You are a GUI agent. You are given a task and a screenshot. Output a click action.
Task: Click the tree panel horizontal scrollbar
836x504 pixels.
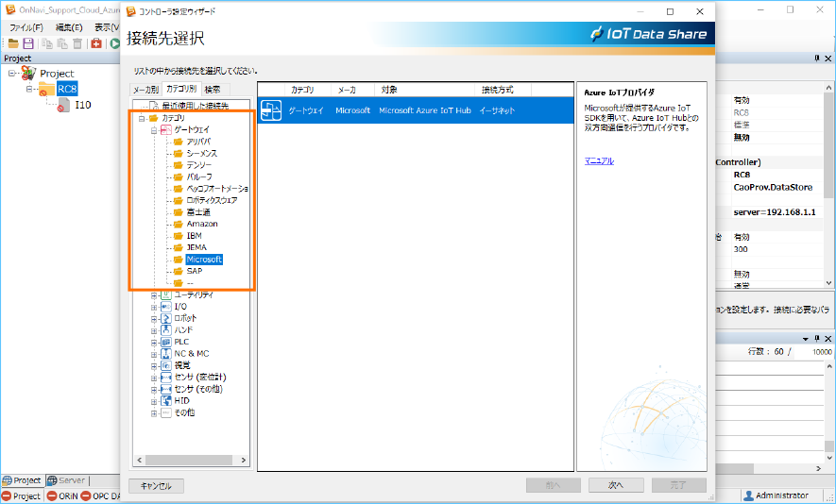click(x=192, y=461)
